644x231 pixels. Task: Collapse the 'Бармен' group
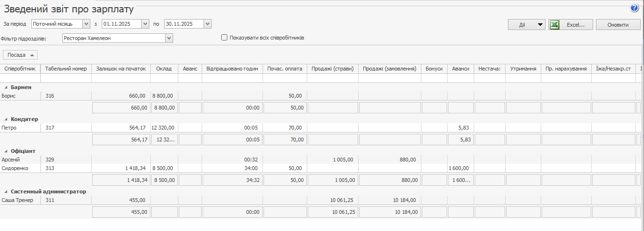coord(7,88)
